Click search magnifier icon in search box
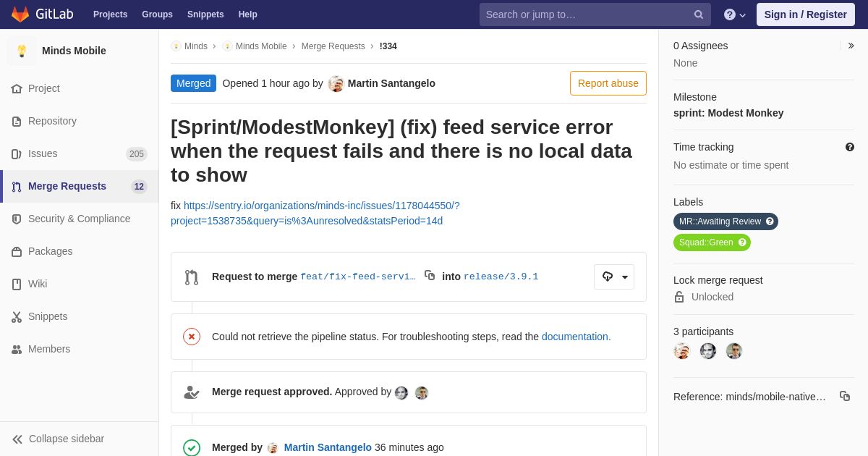The image size is (868, 456). tap(699, 14)
